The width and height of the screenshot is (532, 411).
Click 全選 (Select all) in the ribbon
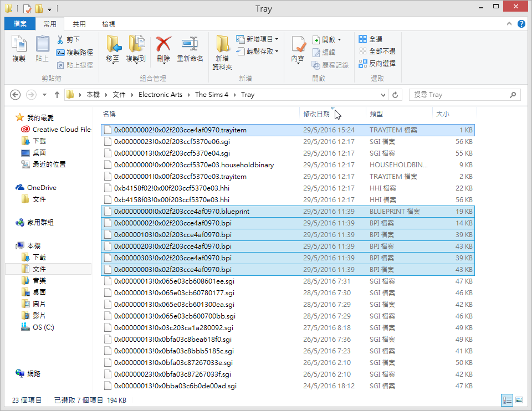(x=371, y=39)
